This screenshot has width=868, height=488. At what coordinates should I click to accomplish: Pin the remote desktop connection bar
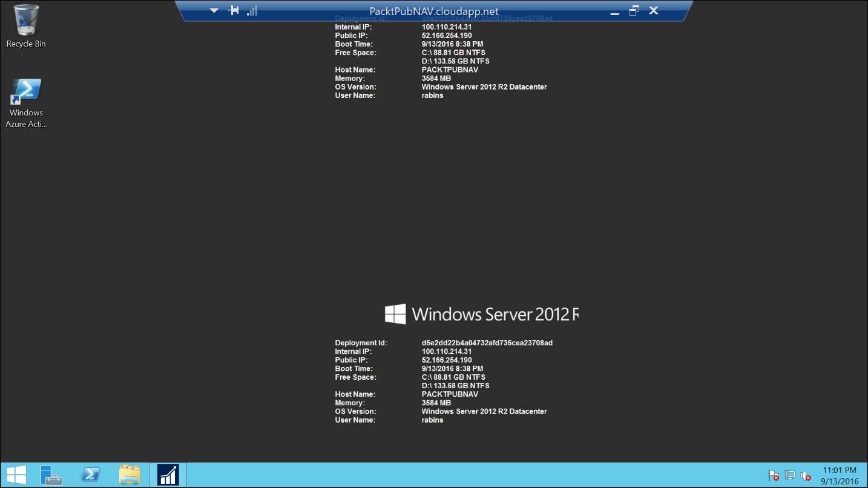coord(232,10)
